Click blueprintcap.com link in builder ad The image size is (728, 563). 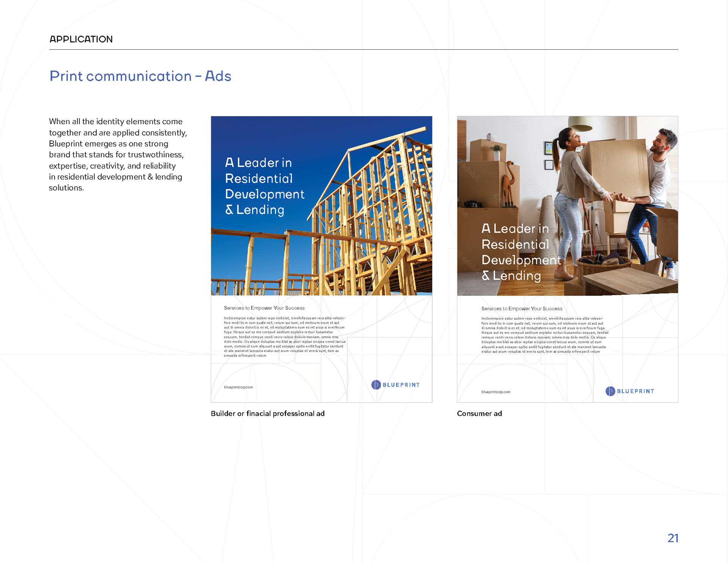pos(238,387)
